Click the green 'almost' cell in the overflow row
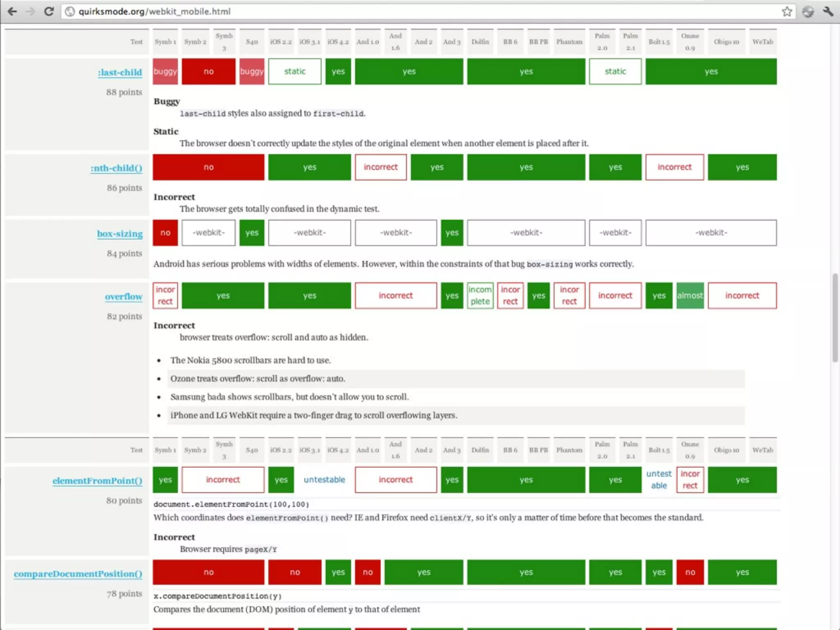This screenshot has width=840, height=630. [690, 295]
